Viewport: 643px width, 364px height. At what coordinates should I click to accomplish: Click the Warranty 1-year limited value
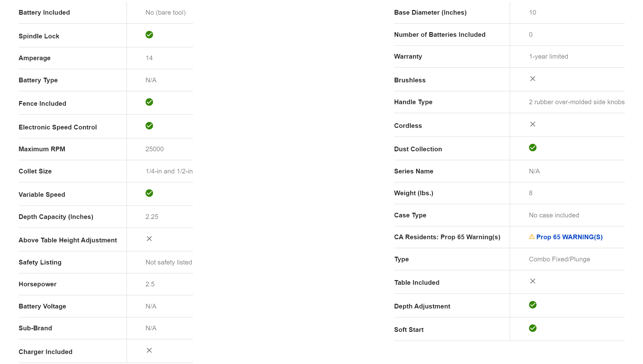[x=548, y=56]
